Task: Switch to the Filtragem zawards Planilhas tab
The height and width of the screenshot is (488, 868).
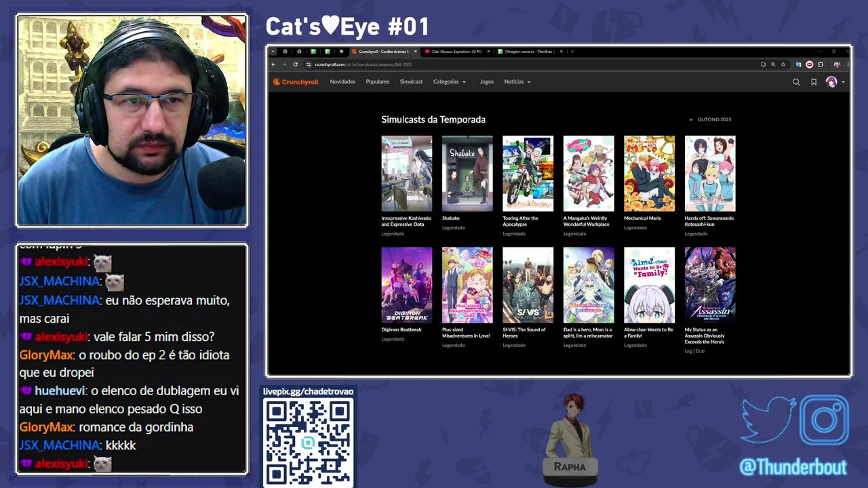Action: pos(529,52)
